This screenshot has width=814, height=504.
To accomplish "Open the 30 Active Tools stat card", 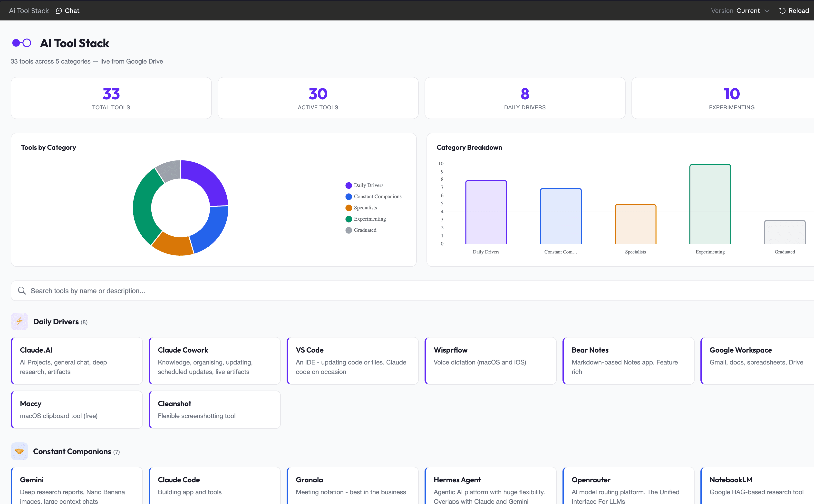I will (318, 98).
